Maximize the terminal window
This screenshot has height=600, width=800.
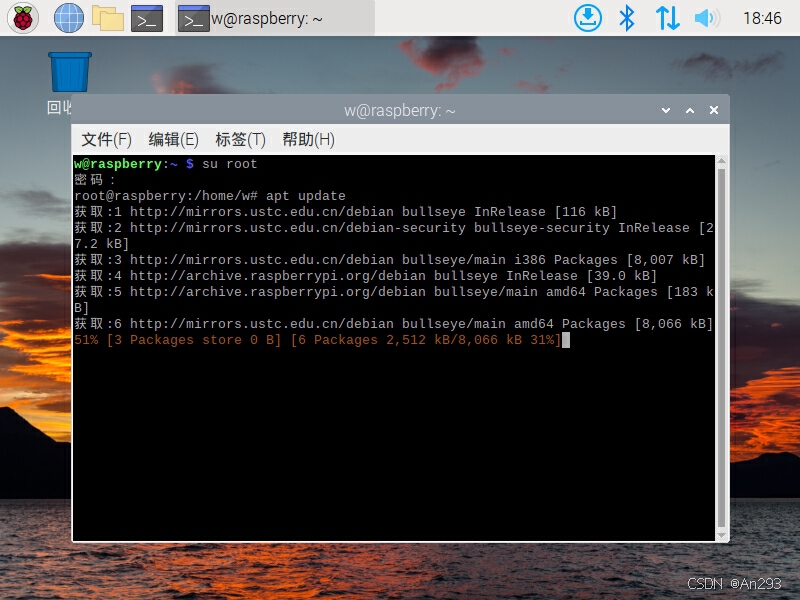pyautogui.click(x=690, y=110)
